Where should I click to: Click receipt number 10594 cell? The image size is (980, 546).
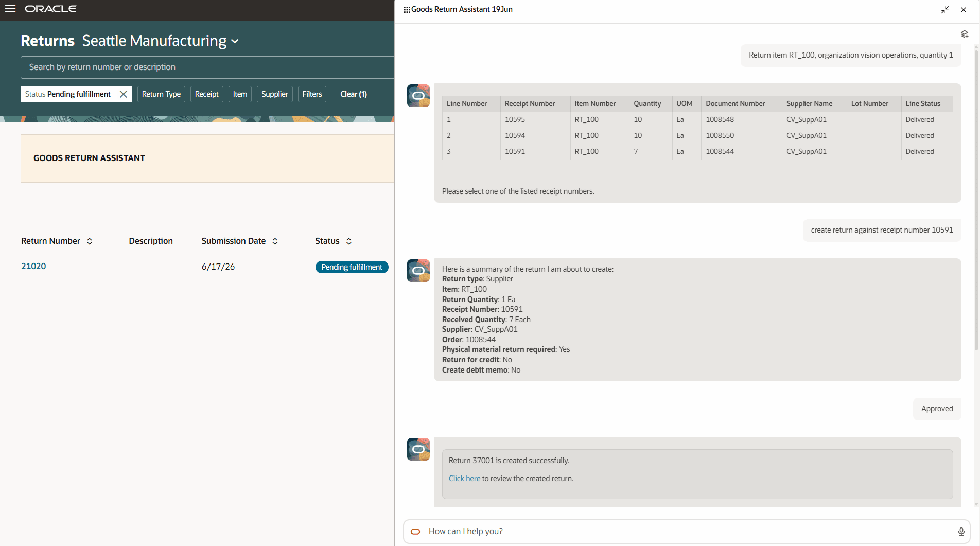pos(535,136)
